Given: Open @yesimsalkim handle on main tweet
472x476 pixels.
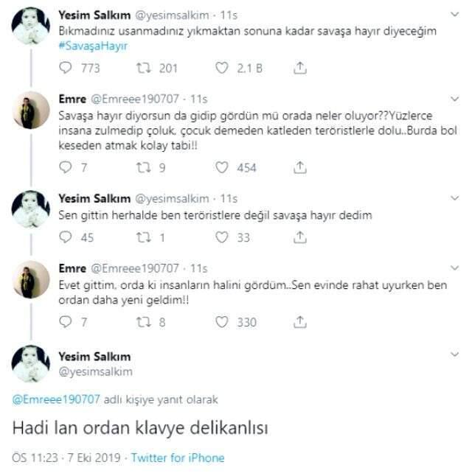Looking at the screenshot, I should (95, 371).
